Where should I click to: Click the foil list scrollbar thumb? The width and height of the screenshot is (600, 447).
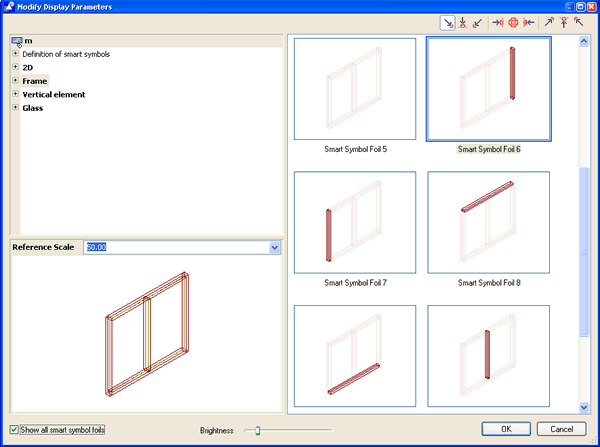tap(584, 252)
